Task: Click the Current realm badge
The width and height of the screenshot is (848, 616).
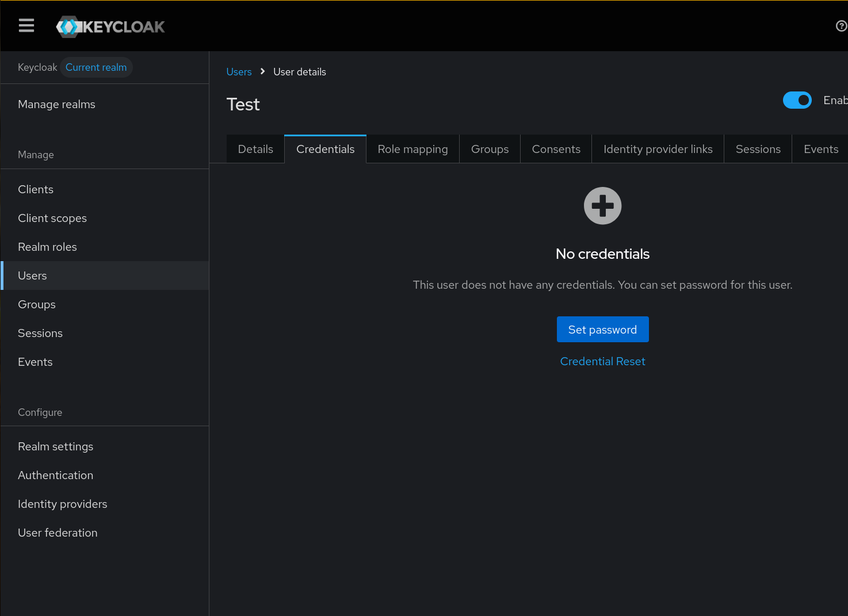Action: [96, 67]
